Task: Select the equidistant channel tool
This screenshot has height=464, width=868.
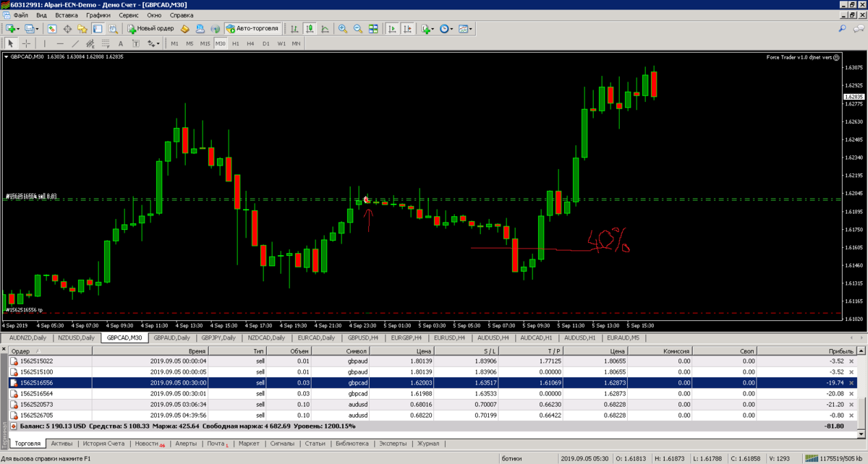Action: click(90, 43)
